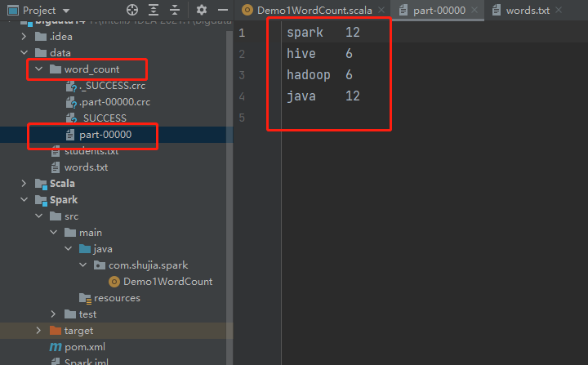Select target in the project tree
The height and width of the screenshot is (365, 588).
click(78, 331)
